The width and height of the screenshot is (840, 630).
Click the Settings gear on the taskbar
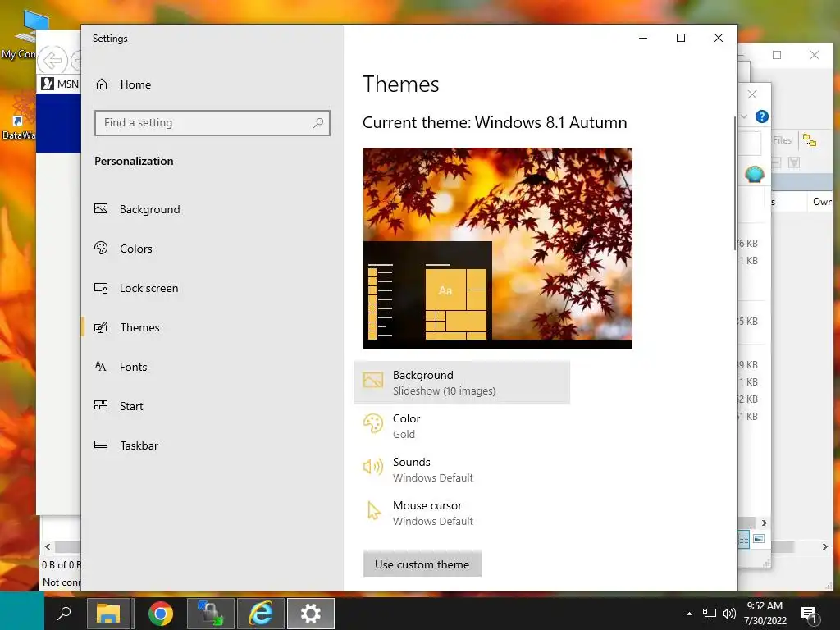click(311, 614)
